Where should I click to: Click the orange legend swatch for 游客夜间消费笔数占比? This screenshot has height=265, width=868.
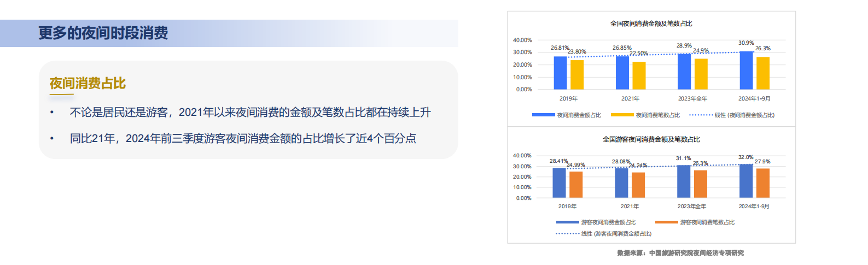[x=666, y=222]
